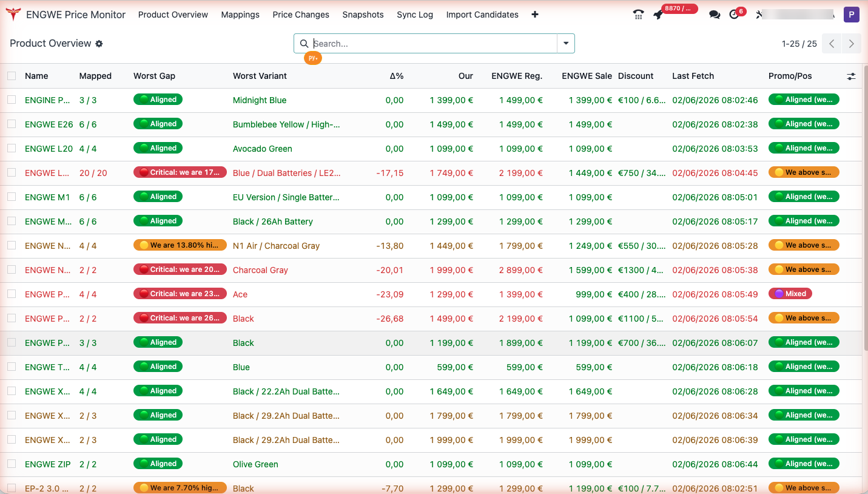Open the search options dropdown arrow
The image size is (868, 494).
pyautogui.click(x=566, y=44)
